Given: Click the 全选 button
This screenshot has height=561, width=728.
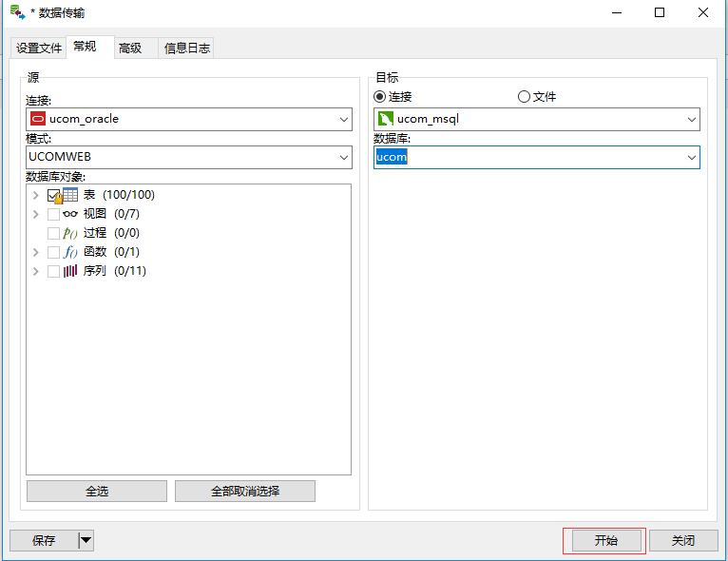Looking at the screenshot, I should (x=97, y=491).
